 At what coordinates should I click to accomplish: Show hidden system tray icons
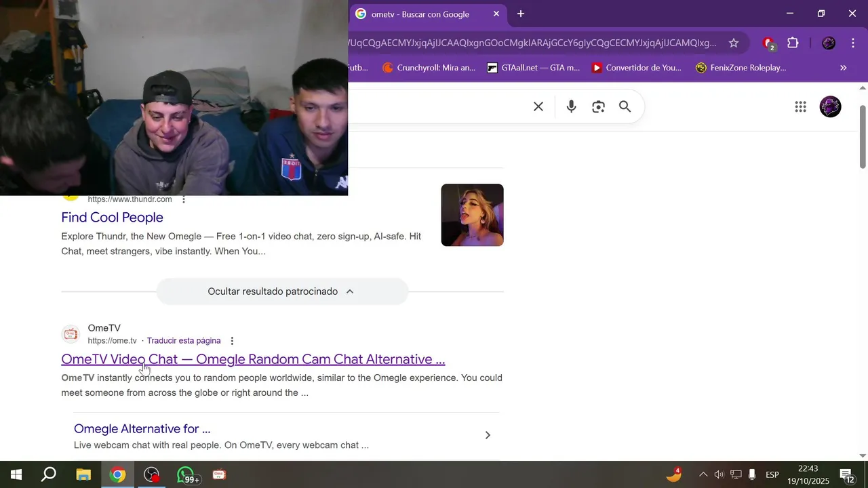(703, 474)
